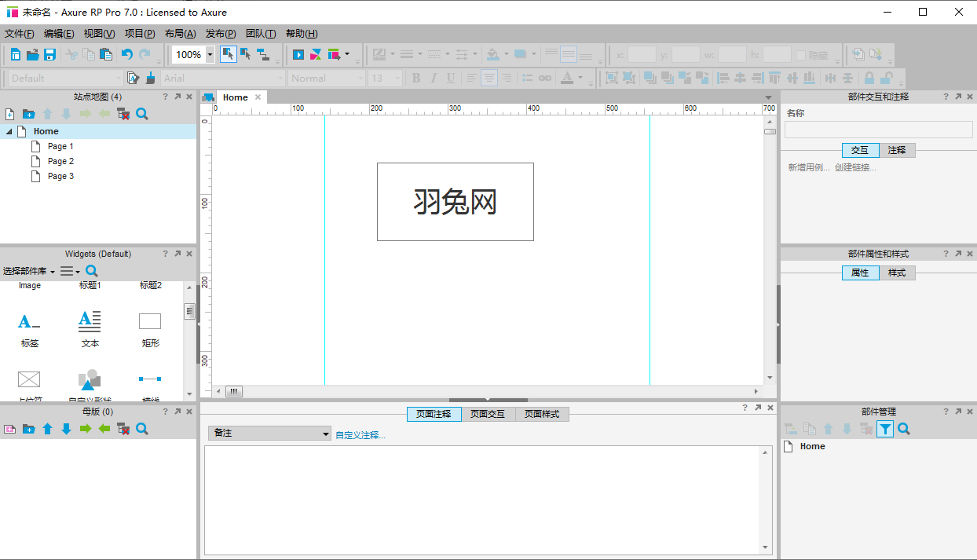Toggle the Bold formatting button
Viewport: 977px width, 560px height.
click(x=415, y=78)
